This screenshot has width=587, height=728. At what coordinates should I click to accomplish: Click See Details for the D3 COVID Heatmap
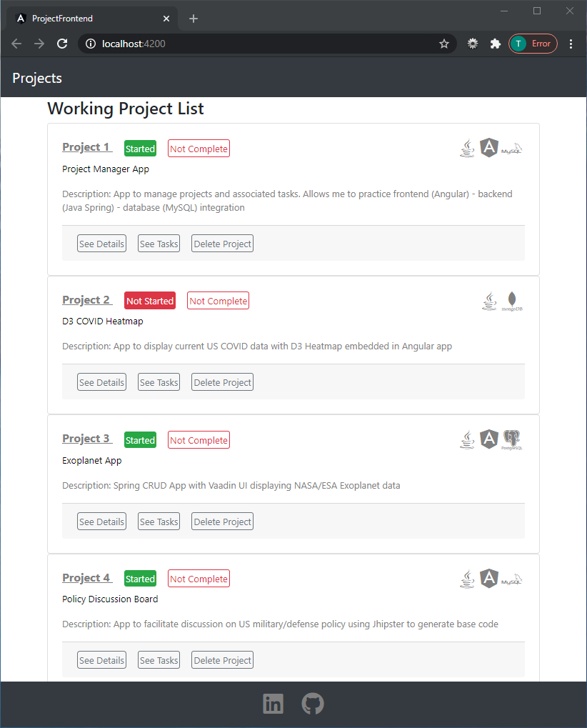(x=101, y=382)
